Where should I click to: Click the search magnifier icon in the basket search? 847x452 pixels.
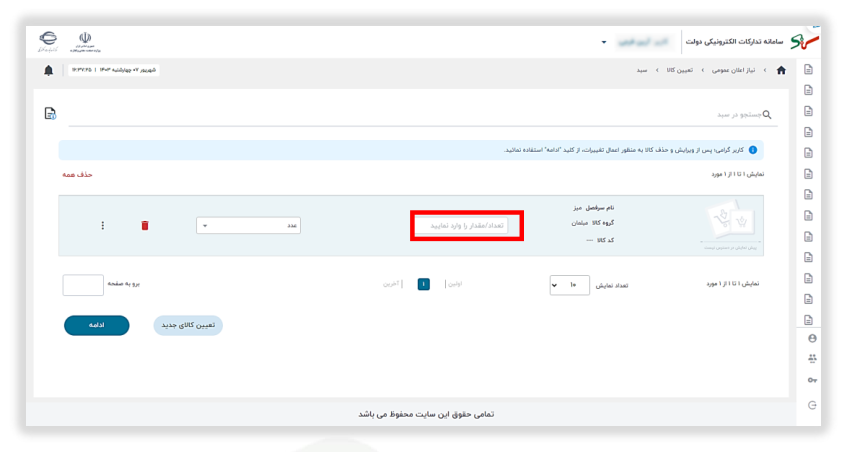tap(767, 114)
